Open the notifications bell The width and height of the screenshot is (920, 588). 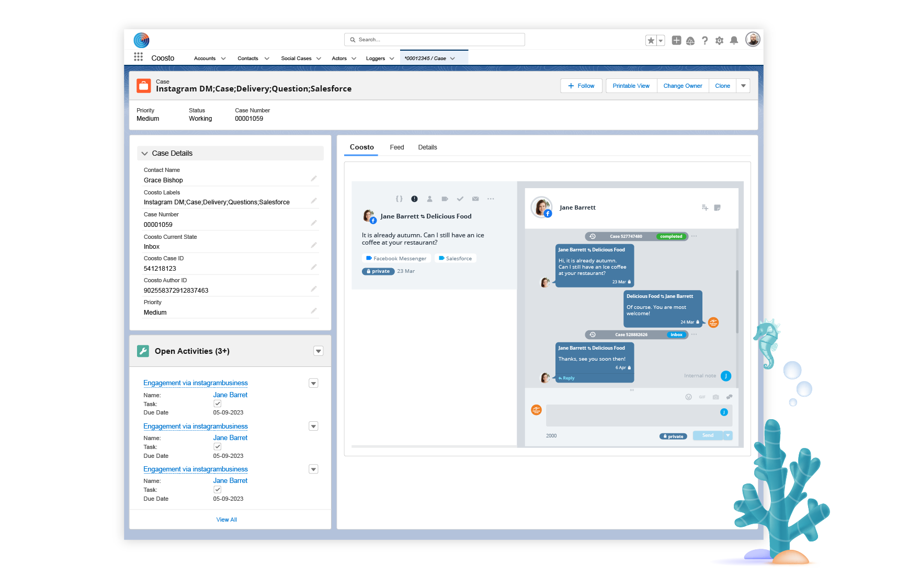(734, 40)
